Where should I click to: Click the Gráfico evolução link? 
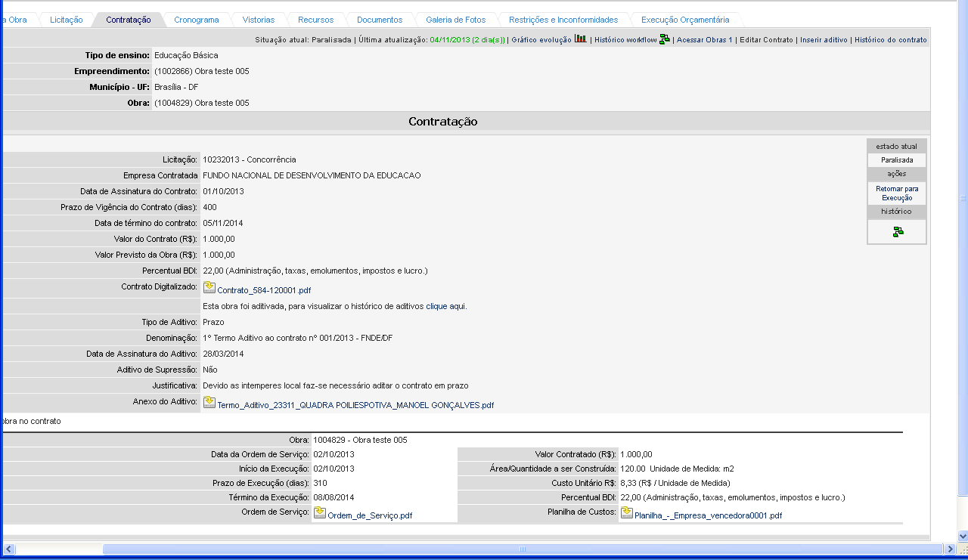(x=541, y=40)
